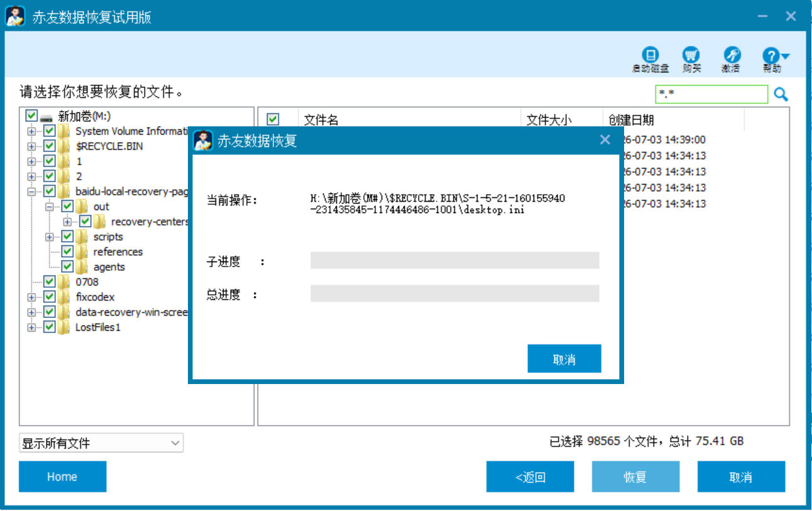Screen dimensions: 812x511
Task: Sort by 文件名 column header
Action: click(409, 119)
